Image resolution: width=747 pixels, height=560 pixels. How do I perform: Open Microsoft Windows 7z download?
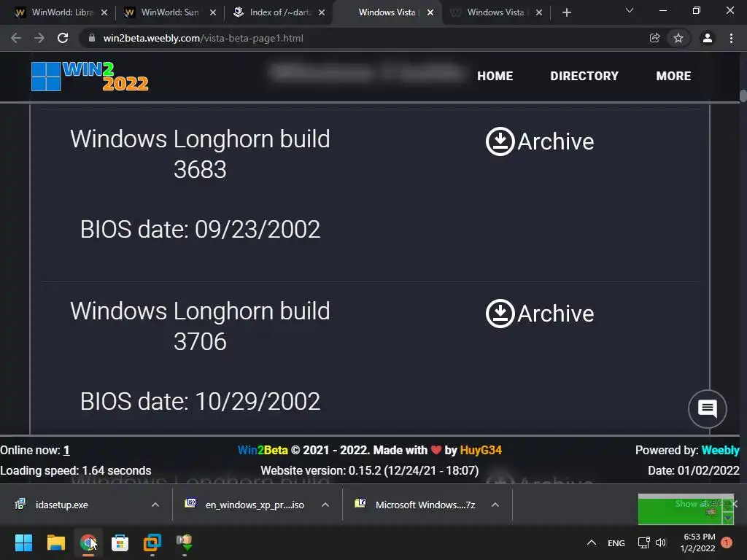(x=425, y=505)
